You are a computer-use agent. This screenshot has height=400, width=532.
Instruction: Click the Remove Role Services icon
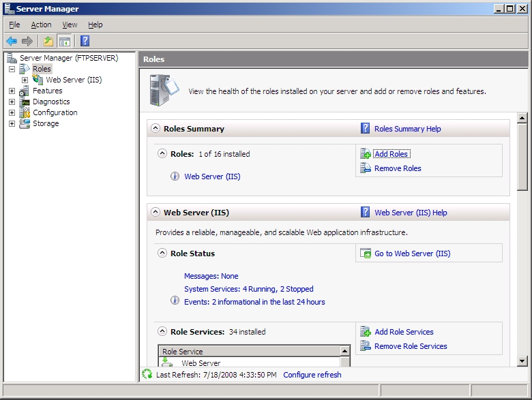pos(366,345)
